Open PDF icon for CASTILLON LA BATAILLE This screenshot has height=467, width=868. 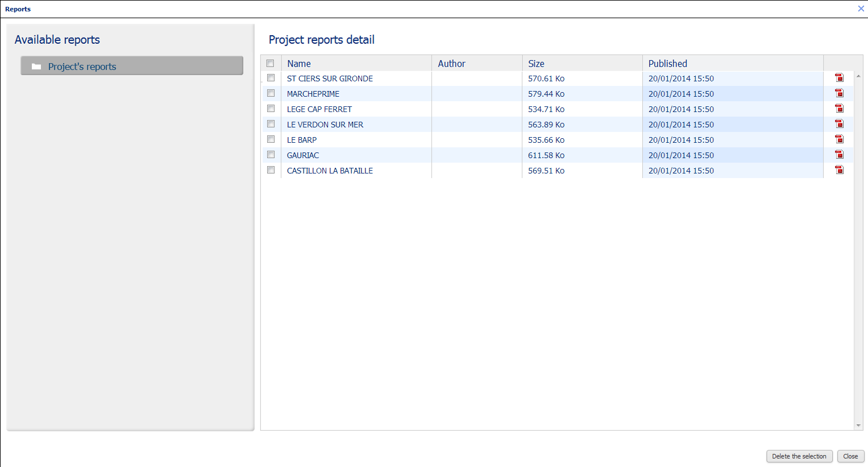point(839,170)
